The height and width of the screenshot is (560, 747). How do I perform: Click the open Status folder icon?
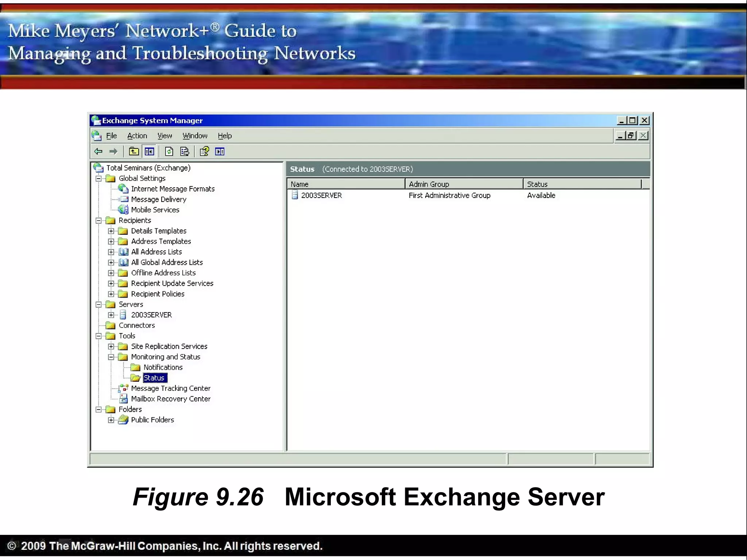pos(136,378)
